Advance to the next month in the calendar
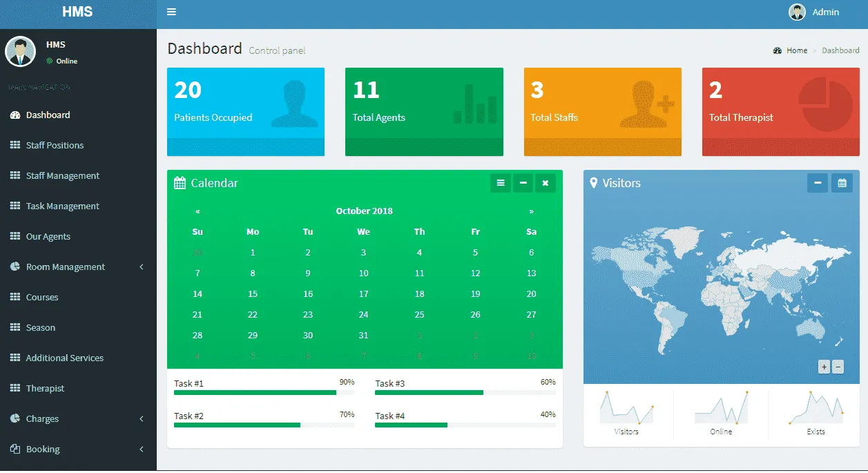Screen dimensions: 868x473 coord(531,211)
